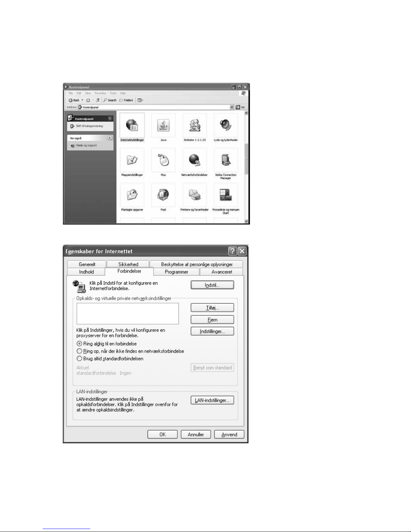The width and height of the screenshot is (411, 532).
Task: Open the View menu in Kontrolpanel
Action: tap(88, 93)
